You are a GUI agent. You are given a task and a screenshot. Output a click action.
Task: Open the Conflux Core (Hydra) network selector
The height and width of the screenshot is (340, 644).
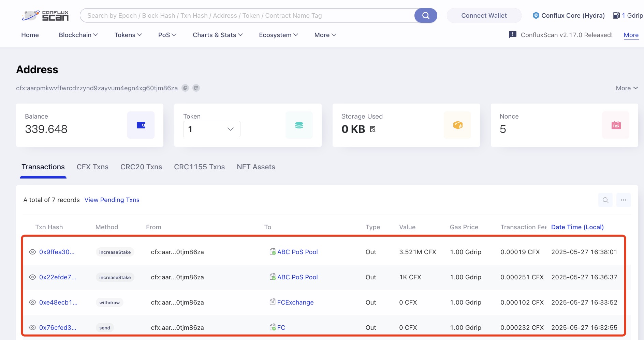569,15
